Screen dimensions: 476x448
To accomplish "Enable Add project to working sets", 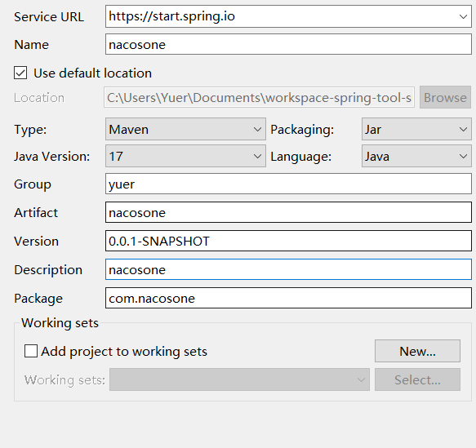I will (31, 351).
